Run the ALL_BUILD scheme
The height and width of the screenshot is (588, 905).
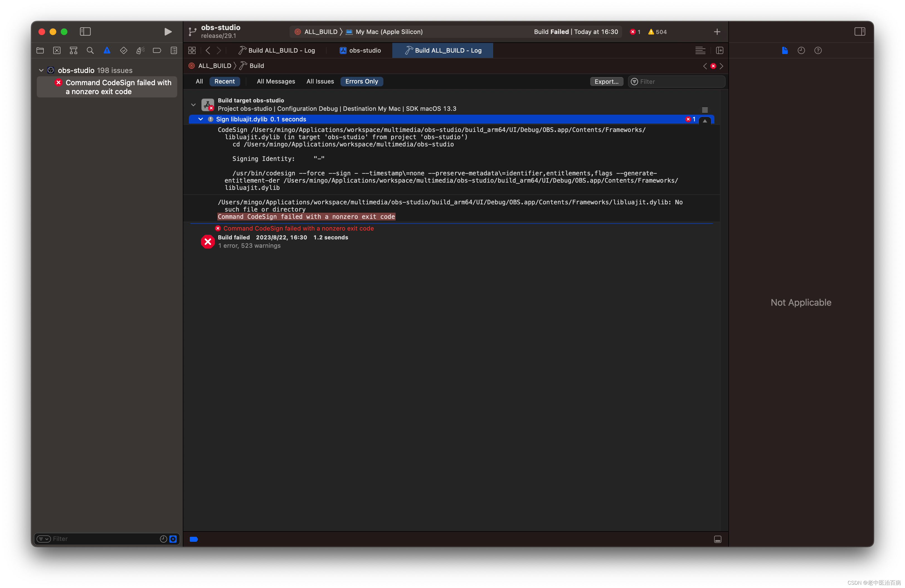click(168, 31)
